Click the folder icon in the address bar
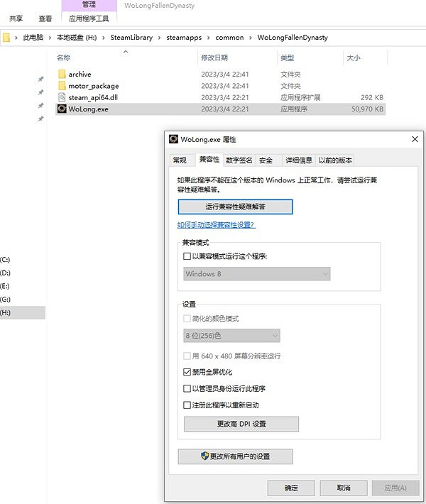The image size is (426, 504). [6, 38]
